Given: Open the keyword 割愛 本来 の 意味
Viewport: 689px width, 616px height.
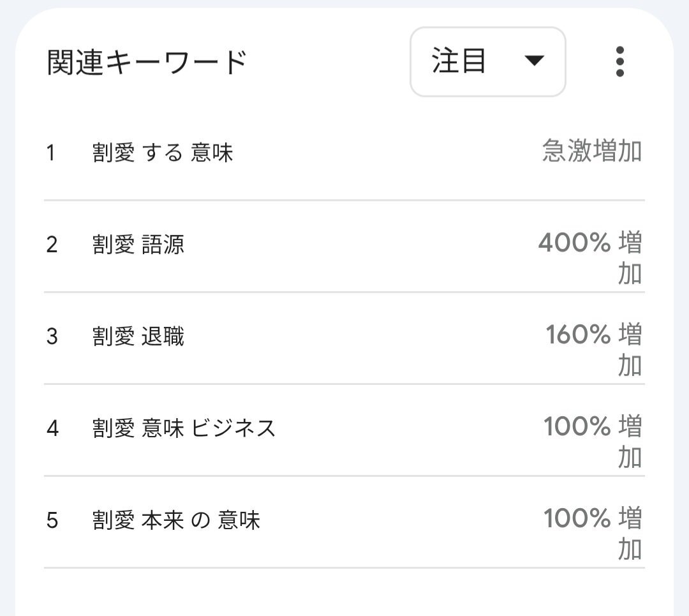Looking at the screenshot, I should point(176,520).
